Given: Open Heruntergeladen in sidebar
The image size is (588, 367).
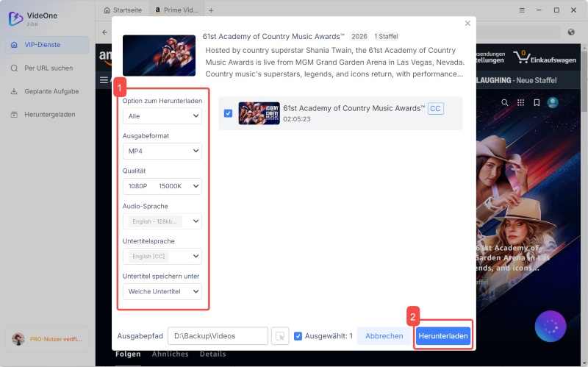Looking at the screenshot, I should 47,115.
